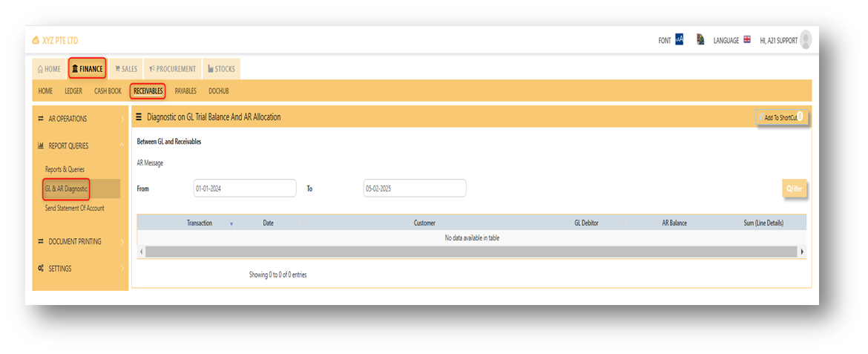
Task: Open Send Statement Of Account link
Action: coord(75,209)
